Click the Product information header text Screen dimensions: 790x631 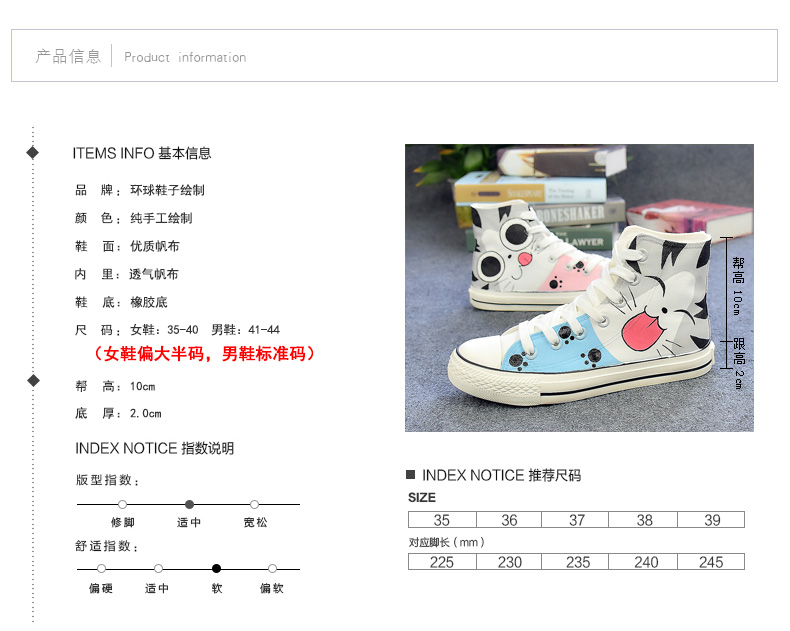point(185,57)
